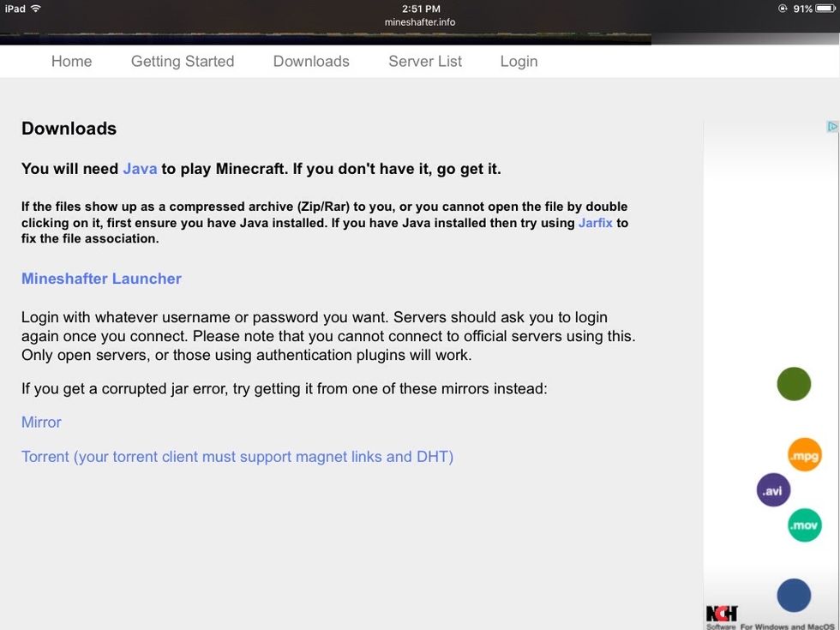This screenshot has width=840, height=630.
Task: Tap the rotation lock status icon
Action: [783, 9]
